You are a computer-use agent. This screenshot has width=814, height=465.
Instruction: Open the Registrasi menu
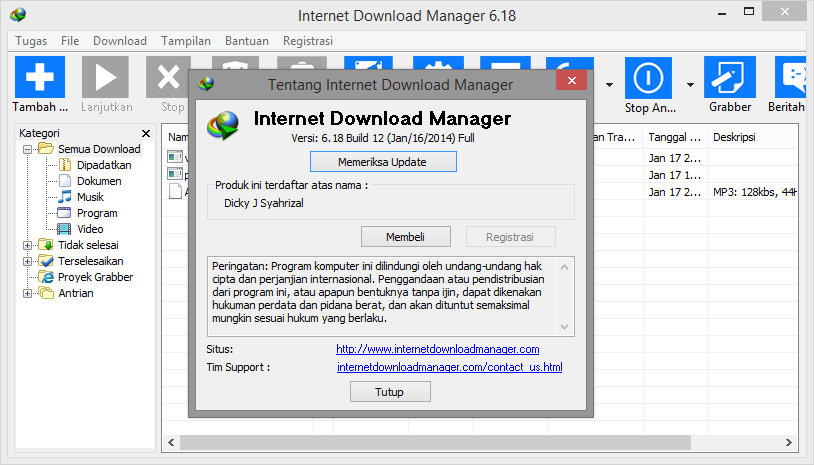(308, 41)
